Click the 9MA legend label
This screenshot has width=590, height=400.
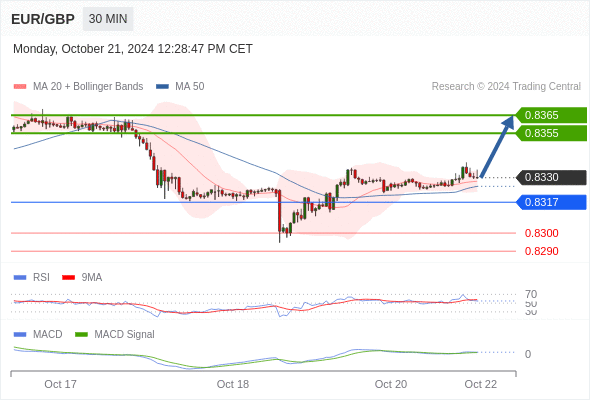pyautogui.click(x=92, y=278)
